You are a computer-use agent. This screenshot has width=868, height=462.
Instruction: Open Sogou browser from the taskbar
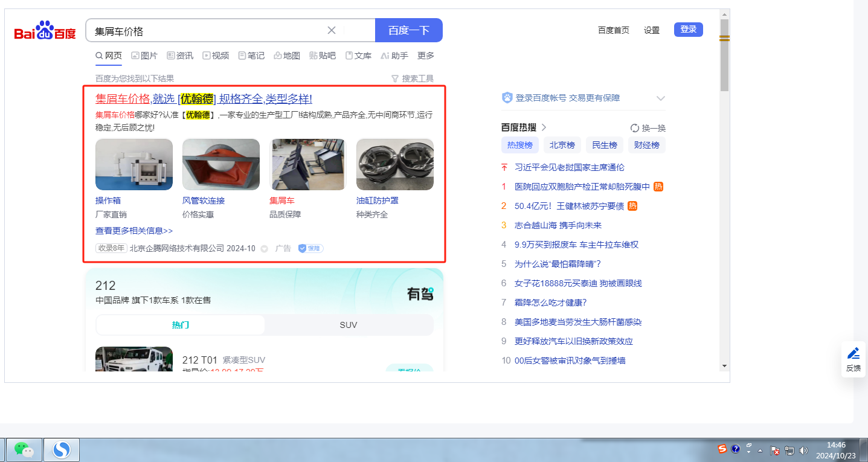62,449
